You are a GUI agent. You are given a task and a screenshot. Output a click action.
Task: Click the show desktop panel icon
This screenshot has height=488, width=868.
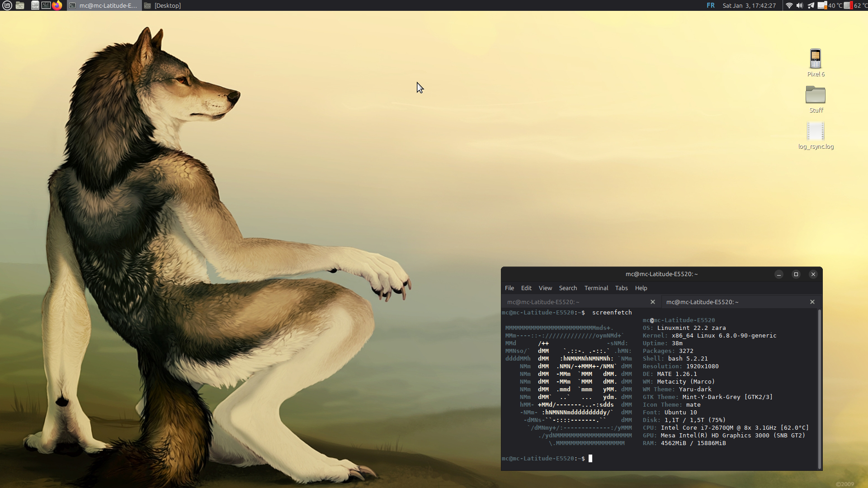(20, 5)
